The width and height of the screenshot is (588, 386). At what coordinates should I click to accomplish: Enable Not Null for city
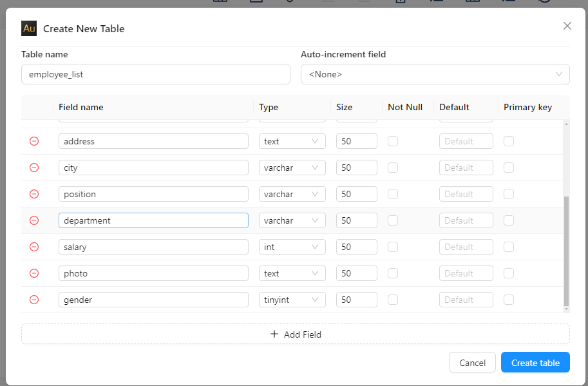[393, 168]
